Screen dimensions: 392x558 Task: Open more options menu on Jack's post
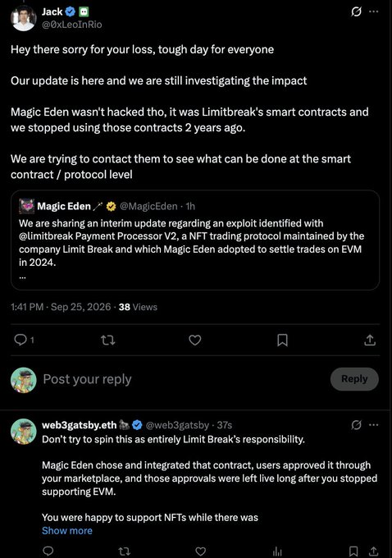(x=373, y=11)
